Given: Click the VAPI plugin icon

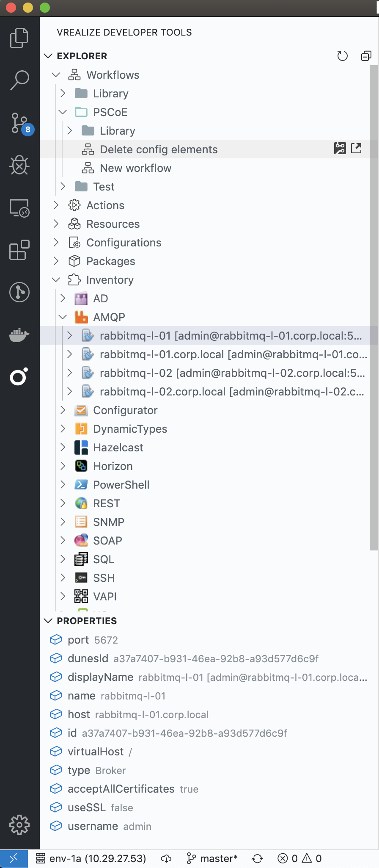Looking at the screenshot, I should coord(81,596).
